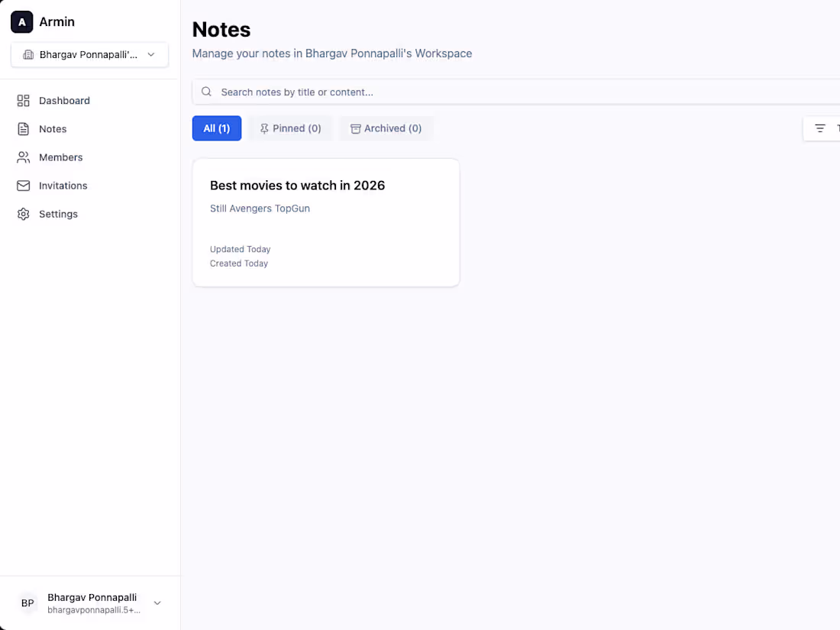The height and width of the screenshot is (630, 840).
Task: Open Settings using the gear icon
Action: [24, 214]
